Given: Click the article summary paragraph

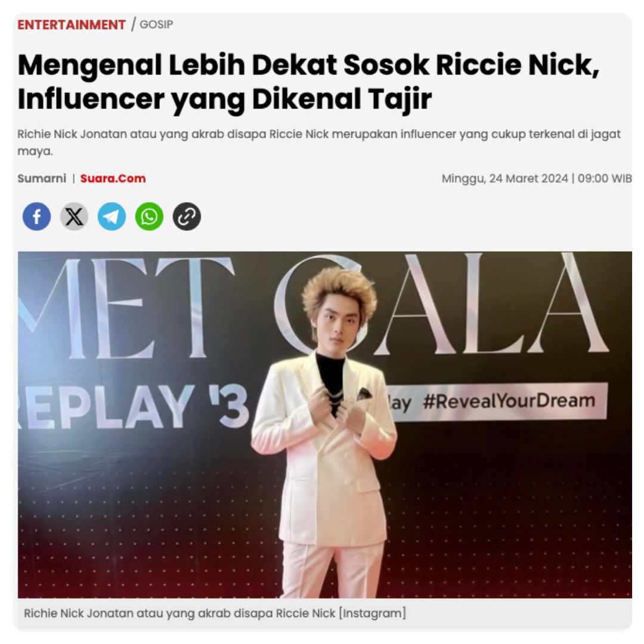Looking at the screenshot, I should (318, 143).
